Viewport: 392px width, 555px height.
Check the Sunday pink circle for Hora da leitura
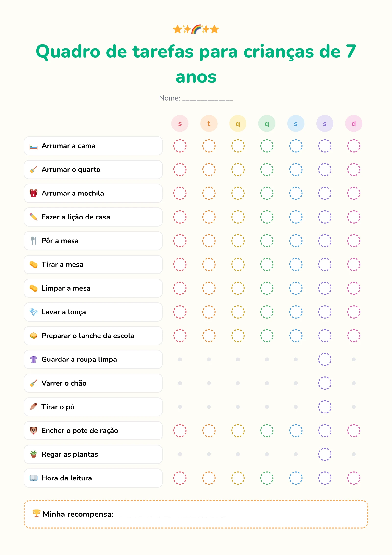click(354, 478)
